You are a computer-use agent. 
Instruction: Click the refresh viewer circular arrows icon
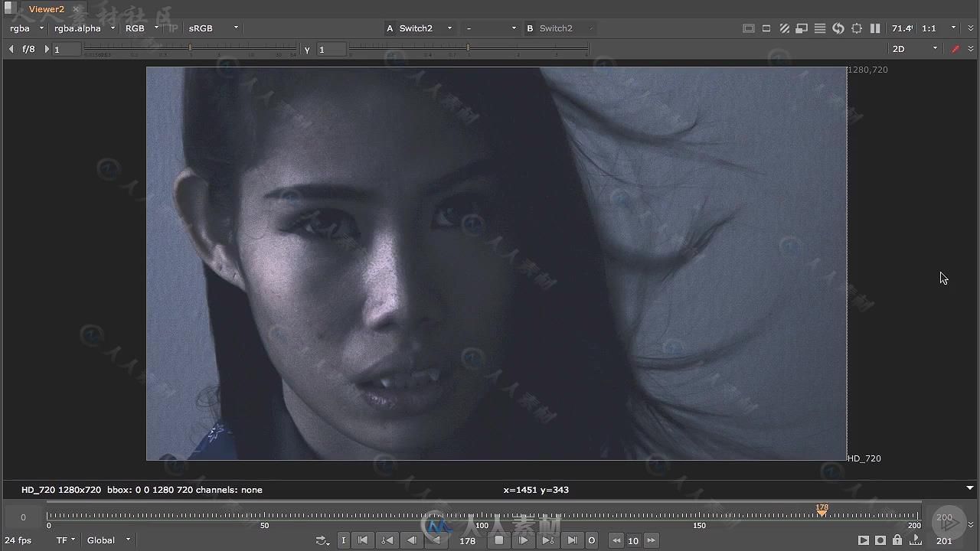838,28
